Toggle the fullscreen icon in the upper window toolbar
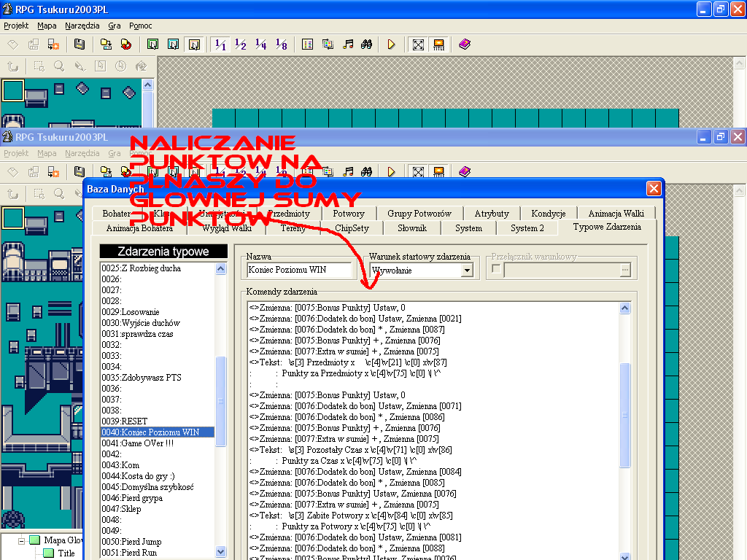Screen dimensions: 747x560 pos(418,44)
